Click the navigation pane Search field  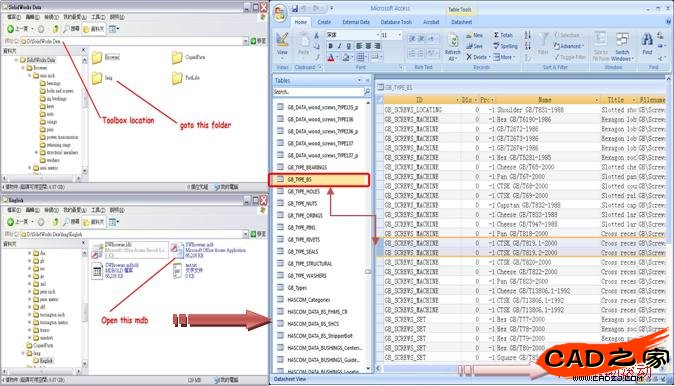(x=319, y=92)
